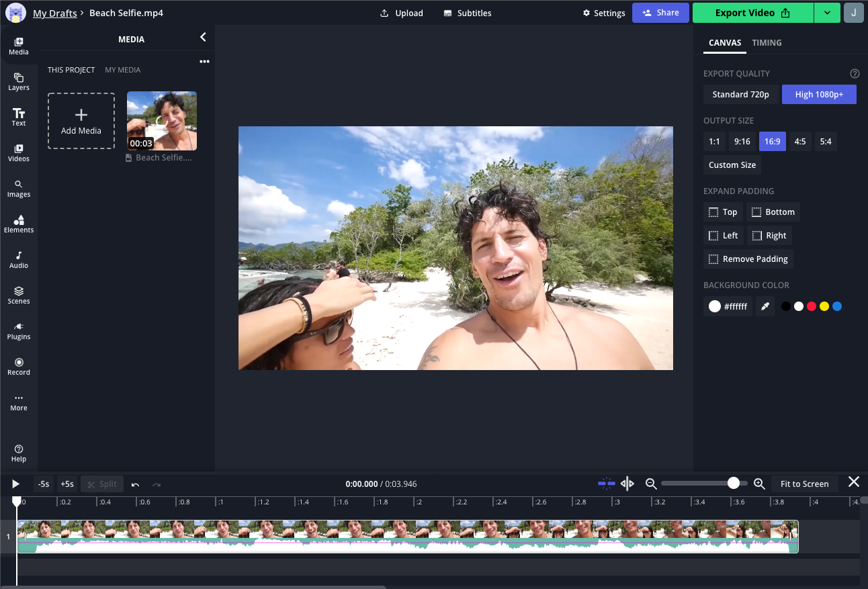Open the Elements panel

click(19, 224)
